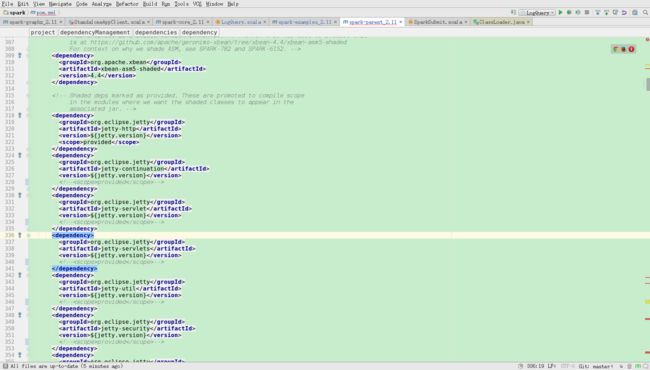Click the middle browser icon in editor overlay
650x370 pixels.
(623, 49)
